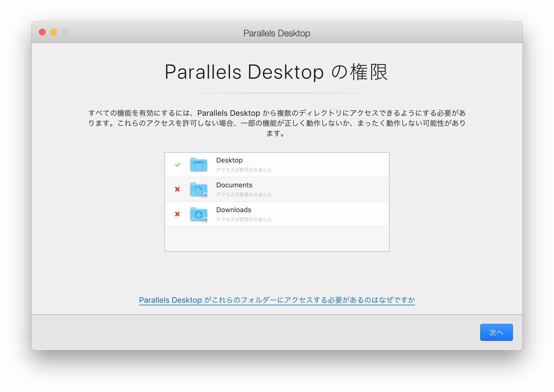Select the Downloads row label
The height and width of the screenshot is (392, 554).
(233, 210)
